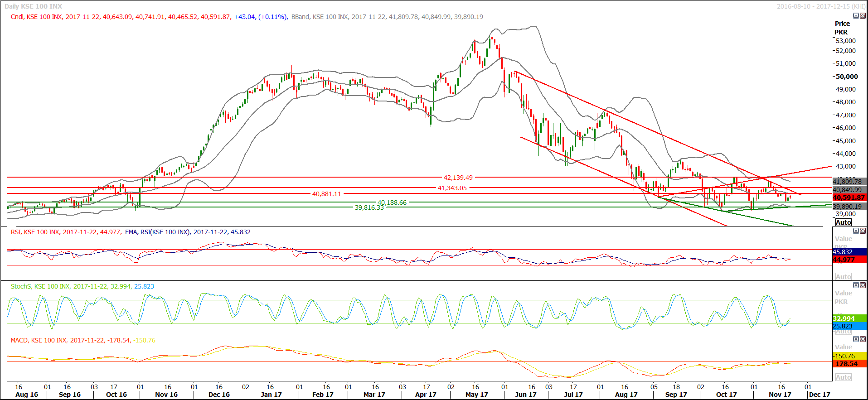Maximize the MACD indicator panel
868x400 pixels.
pos(856,339)
